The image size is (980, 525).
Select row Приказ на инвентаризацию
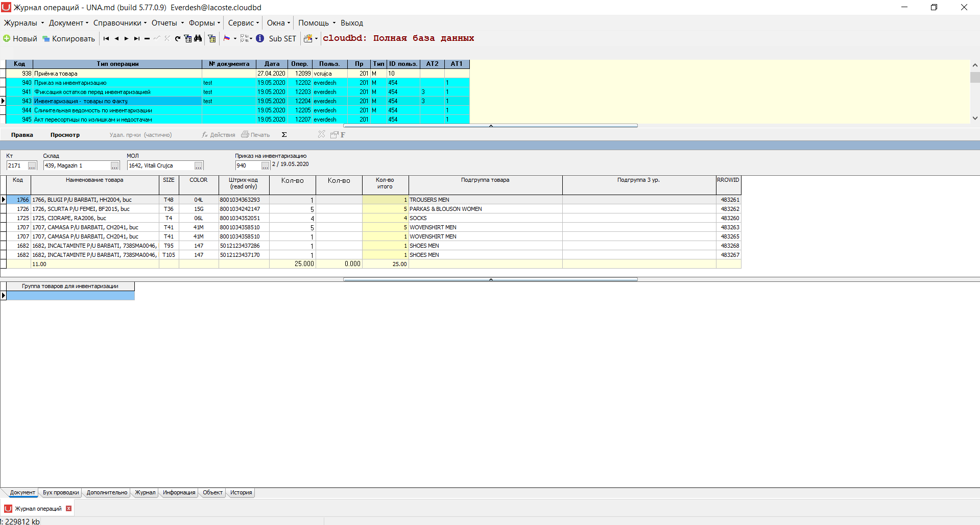click(x=237, y=83)
